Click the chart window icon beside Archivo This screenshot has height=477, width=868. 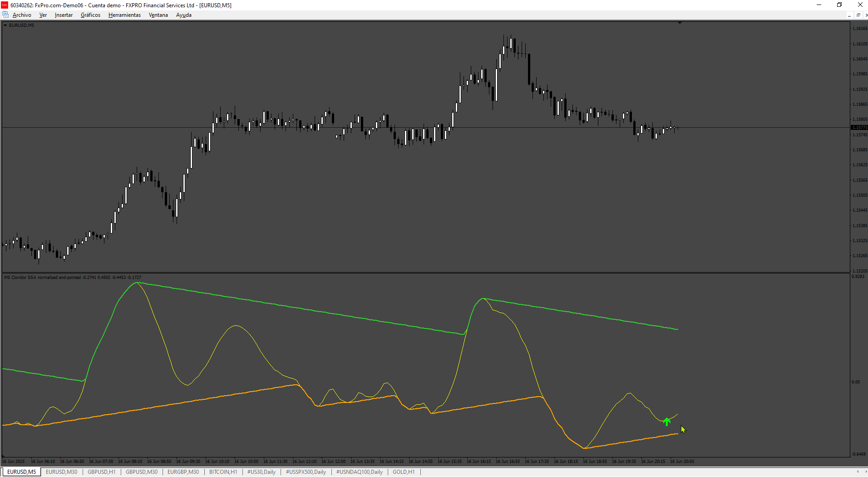click(x=5, y=15)
